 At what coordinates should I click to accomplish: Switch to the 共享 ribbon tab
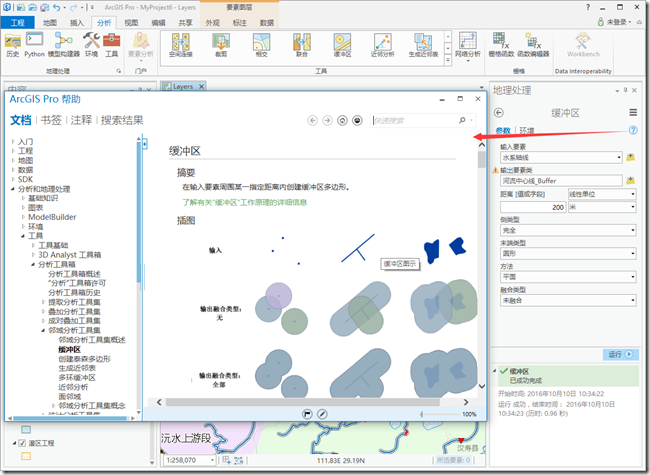pos(185,22)
